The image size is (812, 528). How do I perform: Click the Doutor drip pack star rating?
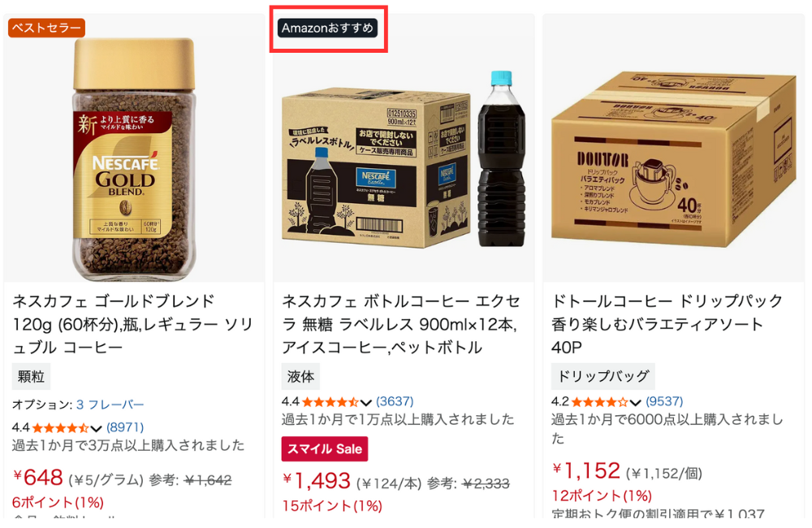599,402
